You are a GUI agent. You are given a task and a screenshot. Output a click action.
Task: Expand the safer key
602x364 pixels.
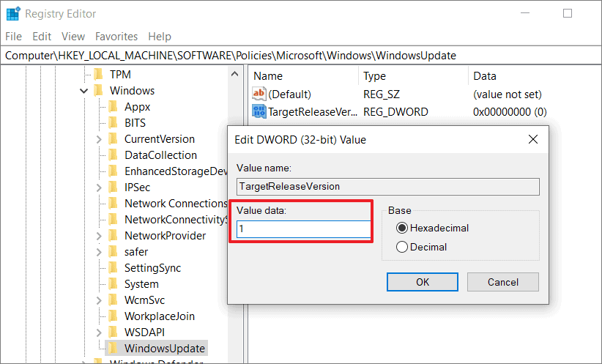(x=99, y=252)
